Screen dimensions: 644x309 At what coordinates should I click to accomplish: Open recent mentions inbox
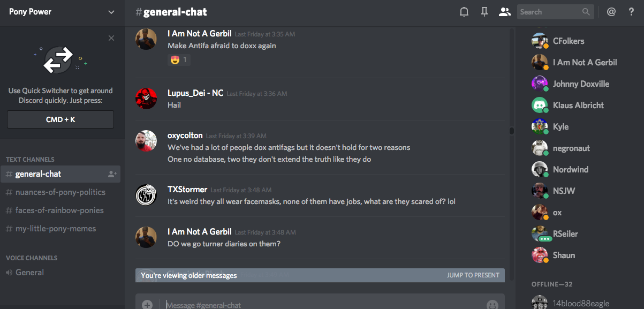point(611,12)
